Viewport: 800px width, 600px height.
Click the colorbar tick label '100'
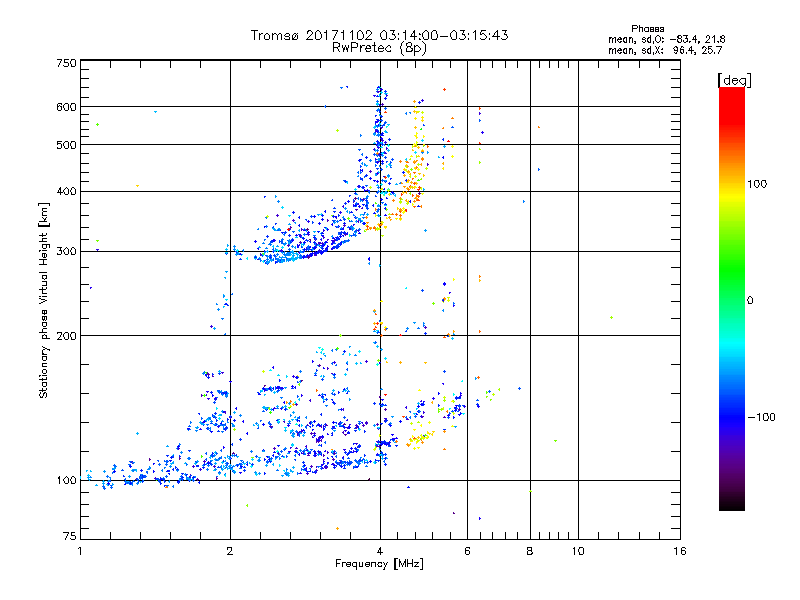tap(757, 184)
